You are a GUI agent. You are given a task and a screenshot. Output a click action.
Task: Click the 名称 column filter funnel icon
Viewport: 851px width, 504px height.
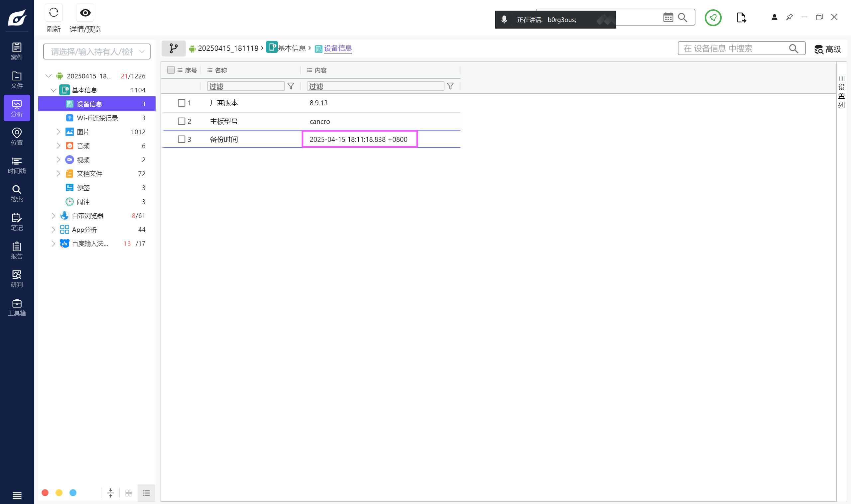(x=291, y=86)
